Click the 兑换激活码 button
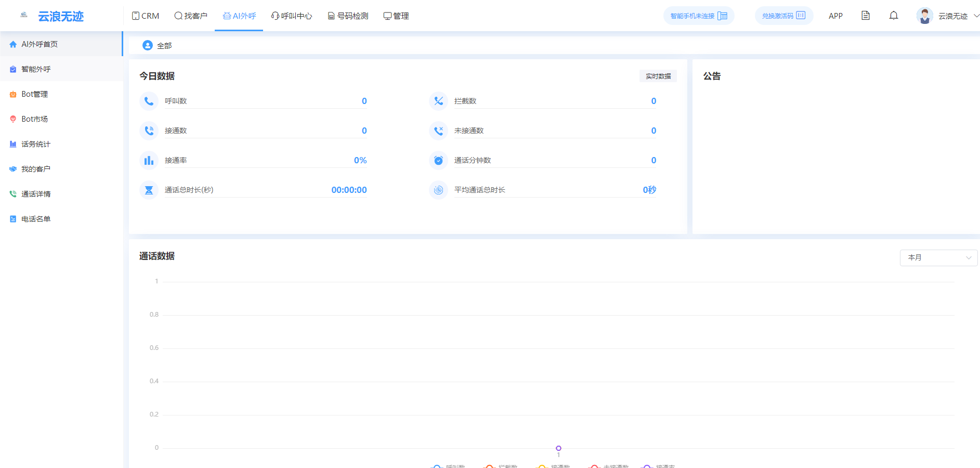This screenshot has height=468, width=980. tap(783, 16)
